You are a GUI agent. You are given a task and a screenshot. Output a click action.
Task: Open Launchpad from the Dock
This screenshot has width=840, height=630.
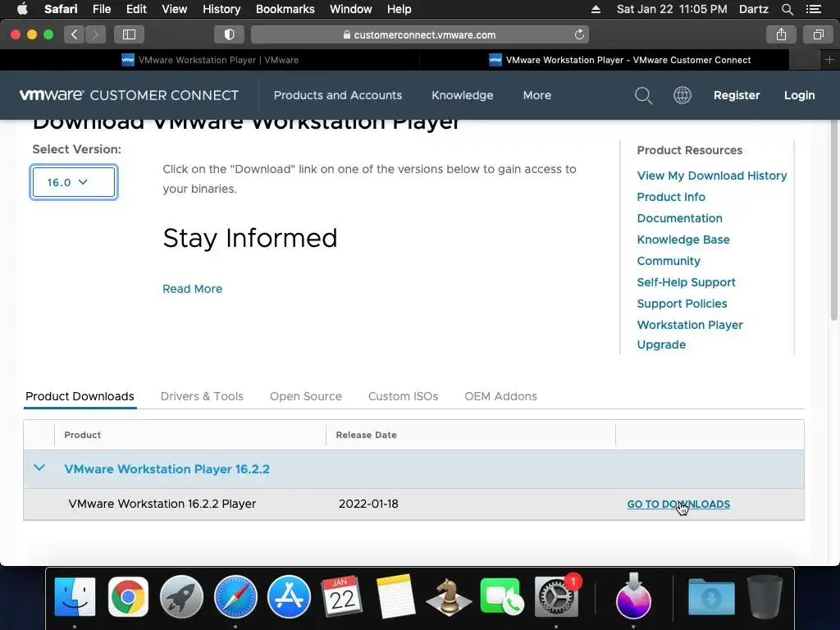(x=181, y=596)
